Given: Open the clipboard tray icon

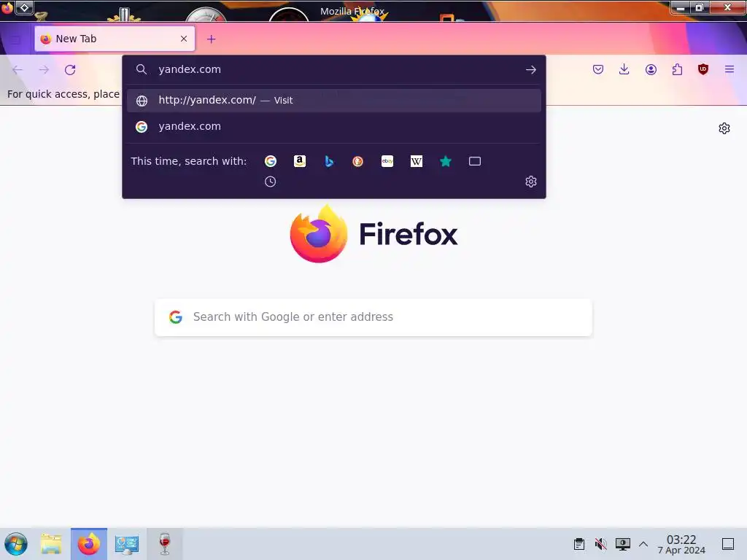Looking at the screenshot, I should (x=578, y=544).
